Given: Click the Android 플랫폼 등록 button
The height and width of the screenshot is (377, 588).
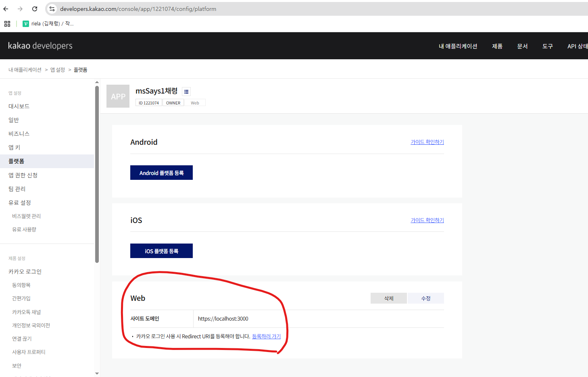Looking at the screenshot, I should (x=161, y=172).
